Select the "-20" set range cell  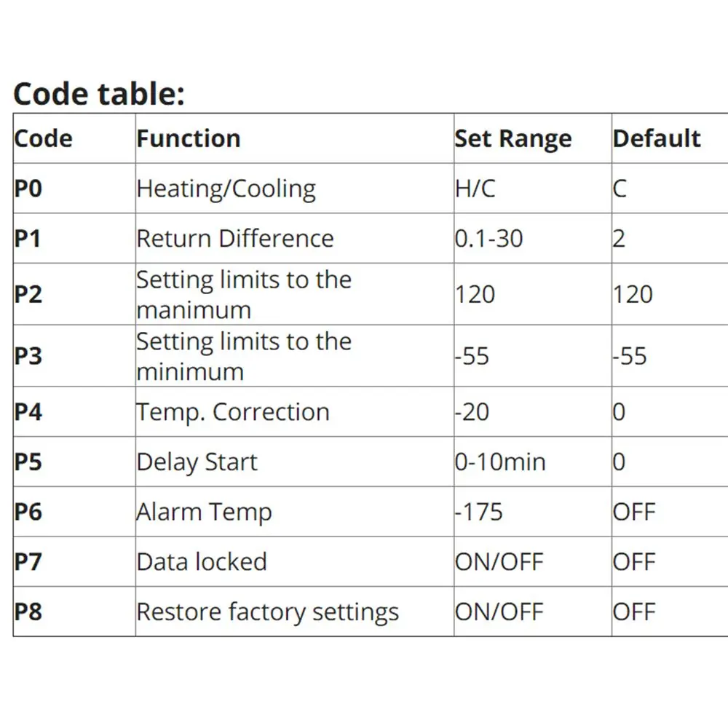[472, 412]
